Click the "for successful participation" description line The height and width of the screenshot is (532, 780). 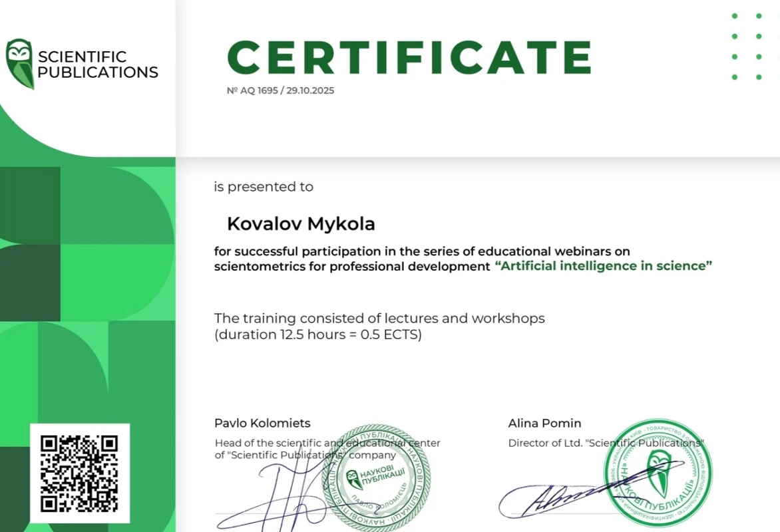[x=421, y=251]
